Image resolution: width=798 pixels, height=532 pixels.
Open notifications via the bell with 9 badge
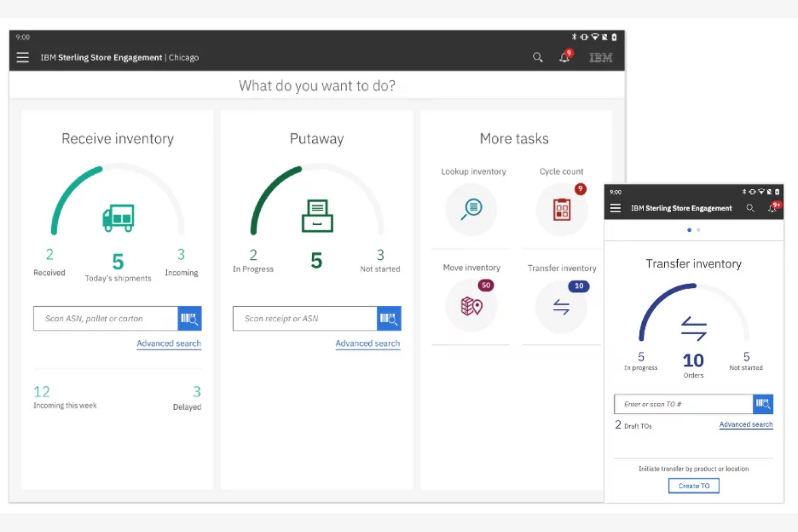tap(564, 57)
